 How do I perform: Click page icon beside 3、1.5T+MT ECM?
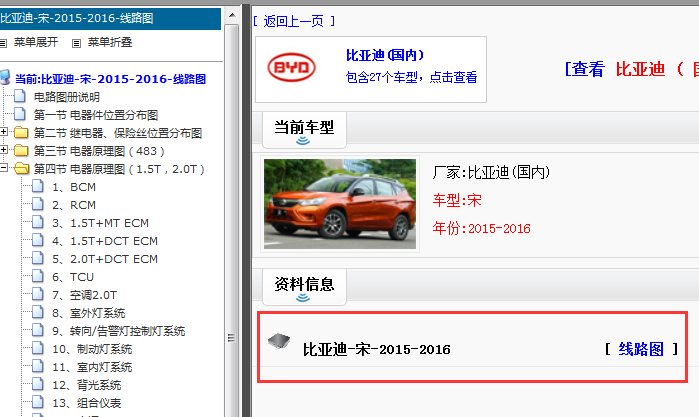38,222
